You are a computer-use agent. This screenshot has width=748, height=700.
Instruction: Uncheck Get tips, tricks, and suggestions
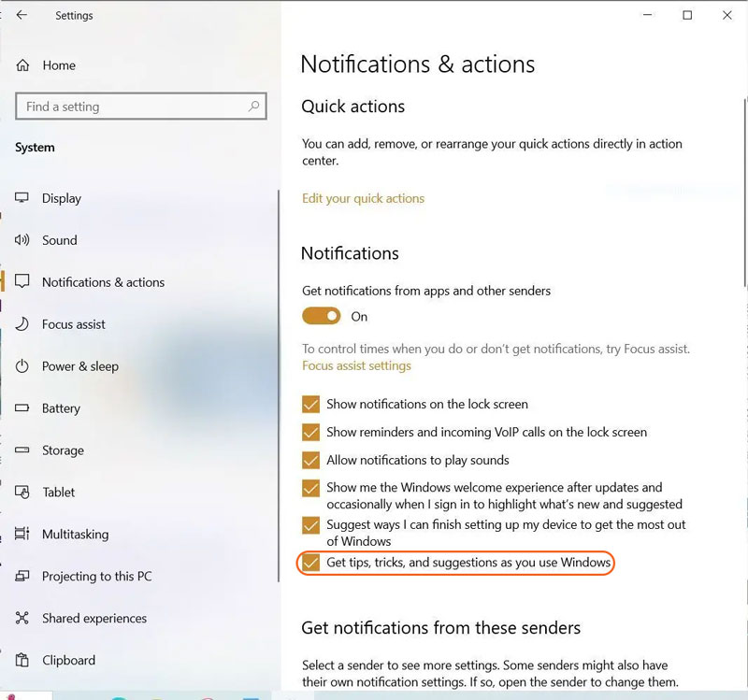[x=310, y=563]
